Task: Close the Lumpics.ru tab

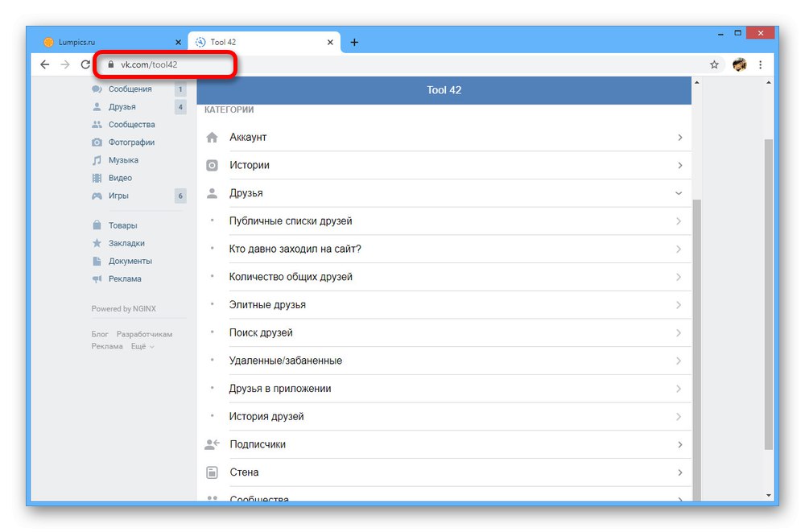Action: click(178, 42)
